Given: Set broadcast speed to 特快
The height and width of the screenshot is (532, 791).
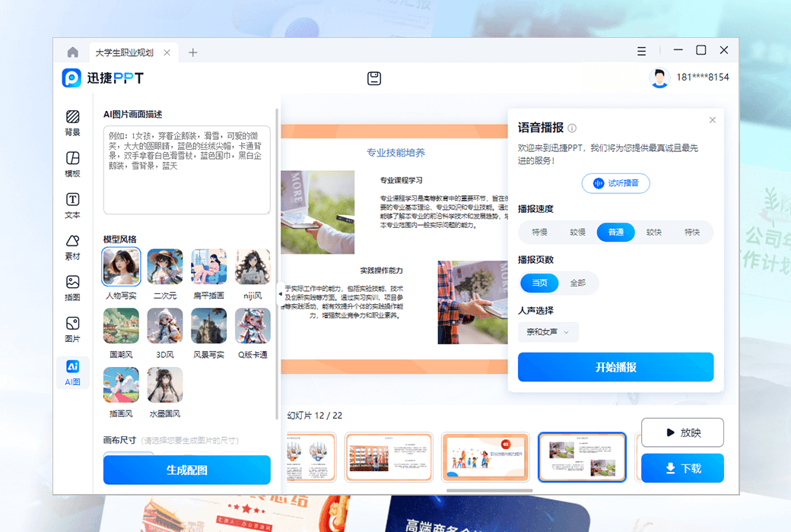Looking at the screenshot, I should pos(692,233).
